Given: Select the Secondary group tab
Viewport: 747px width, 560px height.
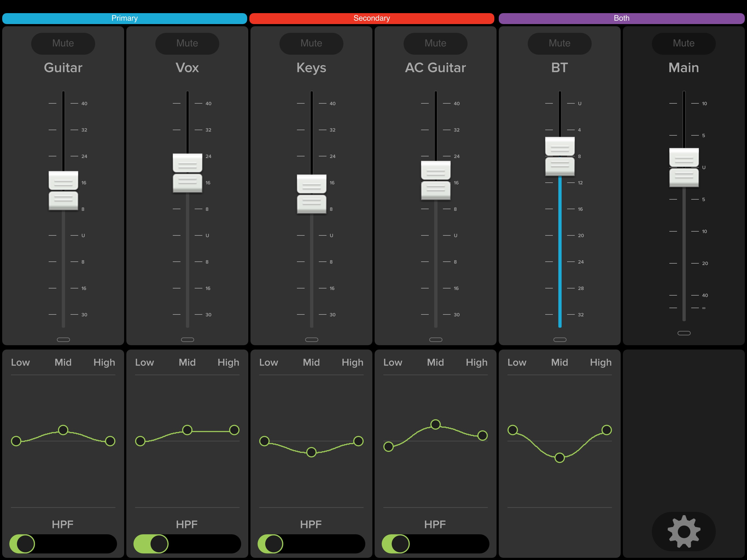Looking at the screenshot, I should click(x=372, y=18).
